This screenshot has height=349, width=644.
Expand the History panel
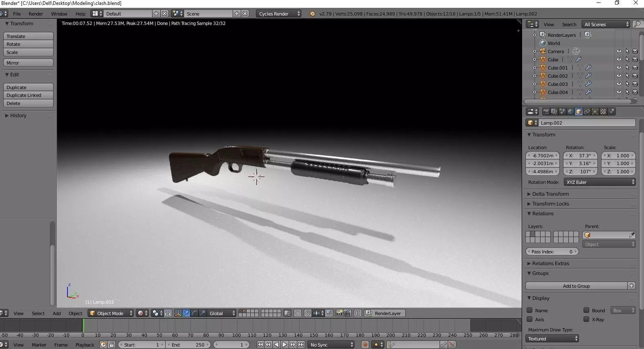pyautogui.click(x=18, y=115)
